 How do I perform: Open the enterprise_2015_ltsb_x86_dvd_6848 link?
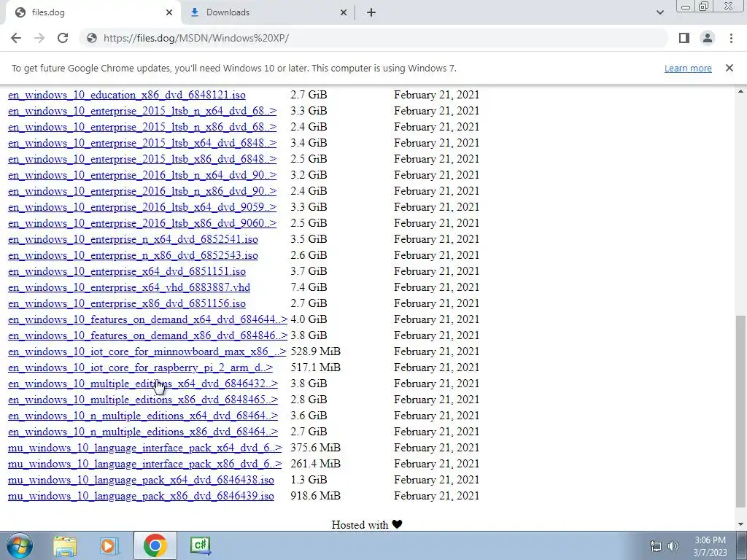[142, 159]
